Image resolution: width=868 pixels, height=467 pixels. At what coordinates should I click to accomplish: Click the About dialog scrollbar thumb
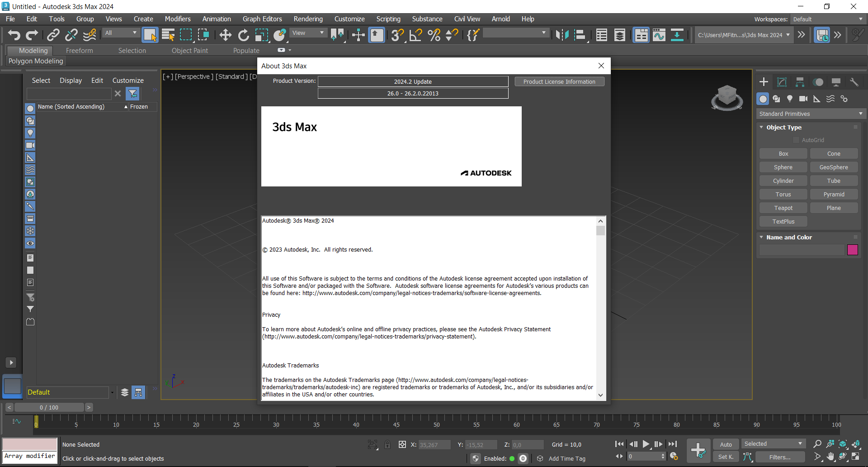click(600, 231)
